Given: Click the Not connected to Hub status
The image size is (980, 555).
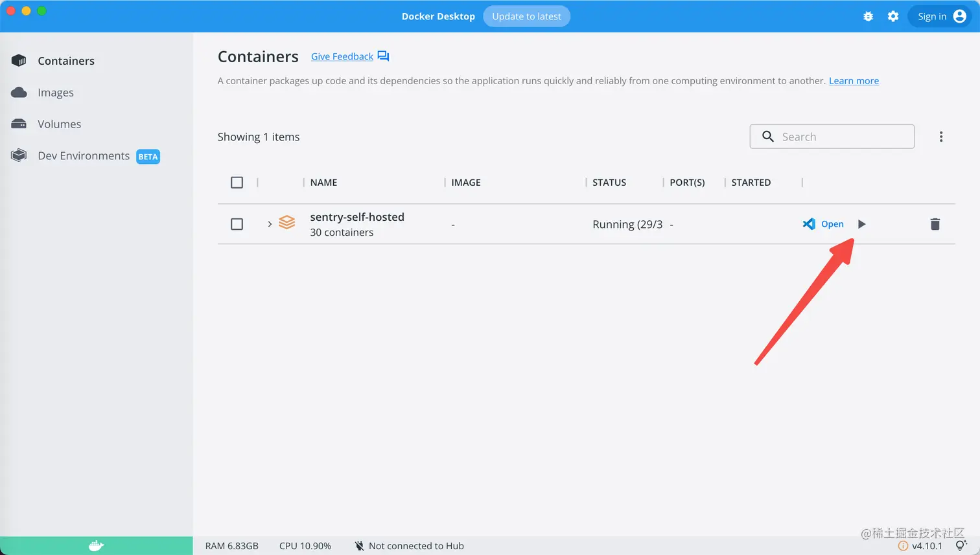Looking at the screenshot, I should click(410, 546).
